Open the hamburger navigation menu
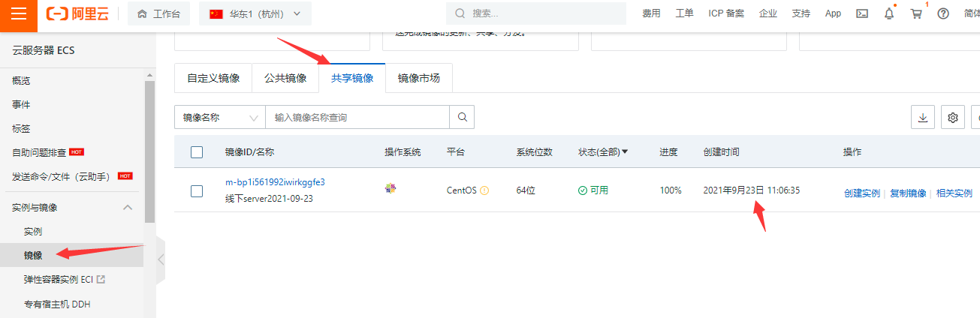 click(x=19, y=14)
